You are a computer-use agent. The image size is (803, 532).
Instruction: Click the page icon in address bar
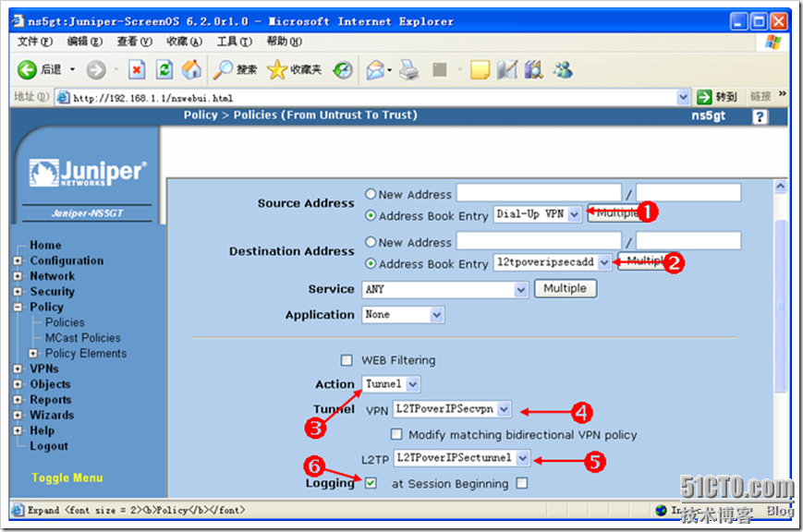click(x=63, y=97)
